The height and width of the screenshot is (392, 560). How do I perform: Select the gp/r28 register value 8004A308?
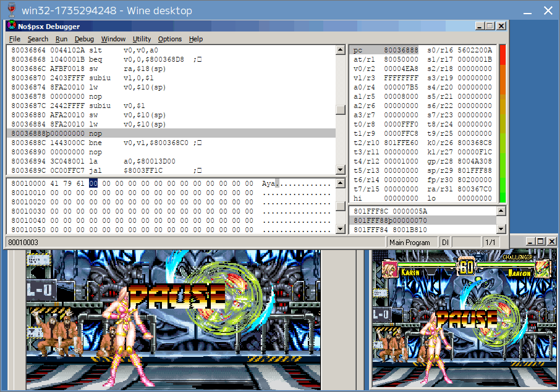[475, 161]
